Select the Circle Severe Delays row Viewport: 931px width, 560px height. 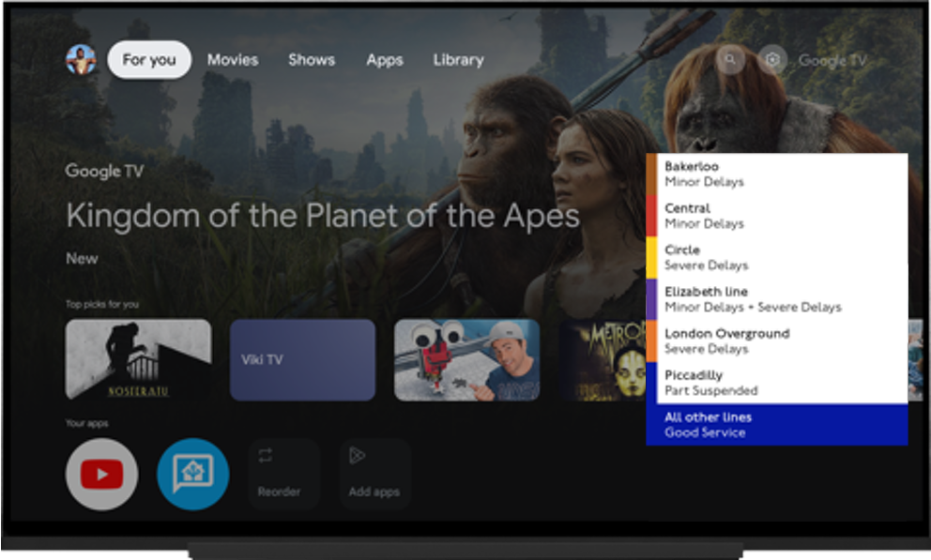[x=777, y=257]
